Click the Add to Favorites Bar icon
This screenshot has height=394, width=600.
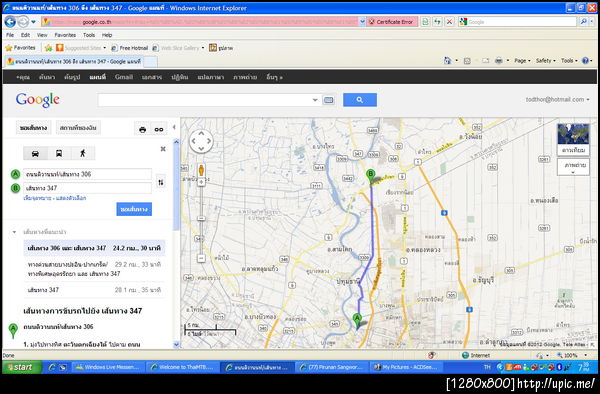click(x=48, y=48)
